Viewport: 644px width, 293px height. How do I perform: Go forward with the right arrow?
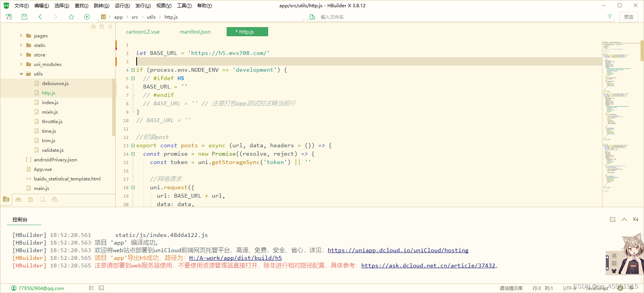[x=56, y=17]
